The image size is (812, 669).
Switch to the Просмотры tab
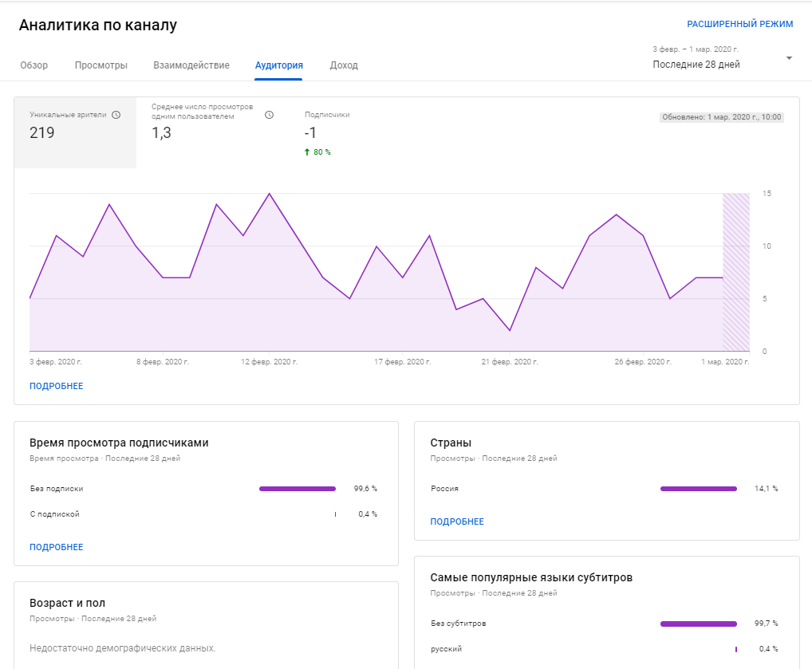tap(101, 65)
